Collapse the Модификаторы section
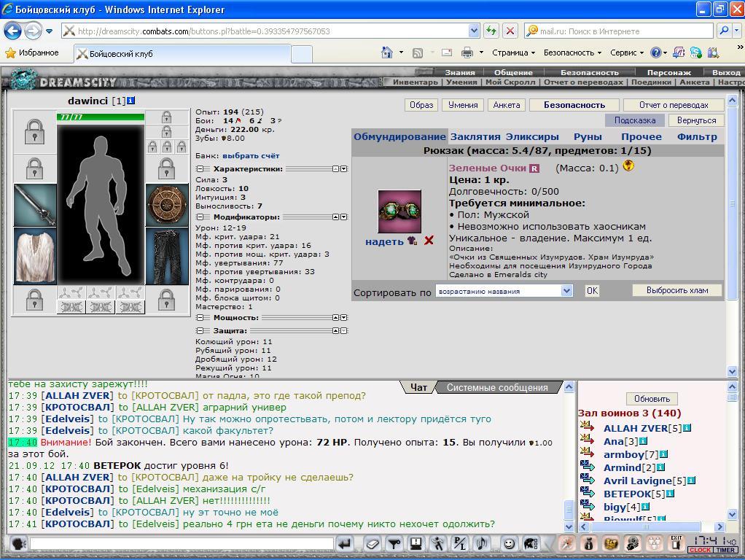Screen dimensions: 745x560 coord(200,217)
